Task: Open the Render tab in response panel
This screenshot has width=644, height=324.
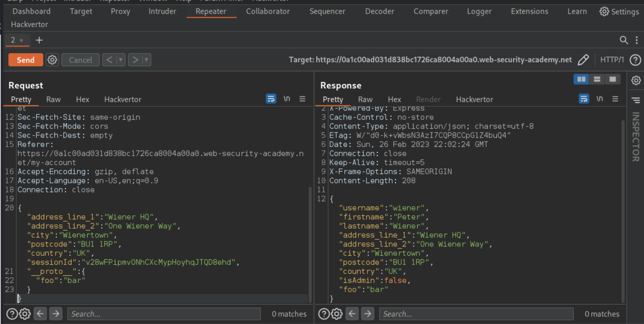Action: (428, 99)
